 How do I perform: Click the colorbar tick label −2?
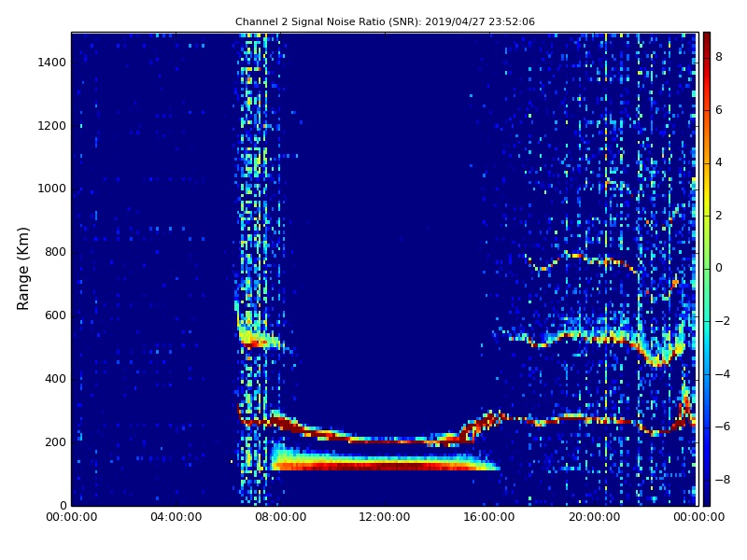[x=723, y=321]
